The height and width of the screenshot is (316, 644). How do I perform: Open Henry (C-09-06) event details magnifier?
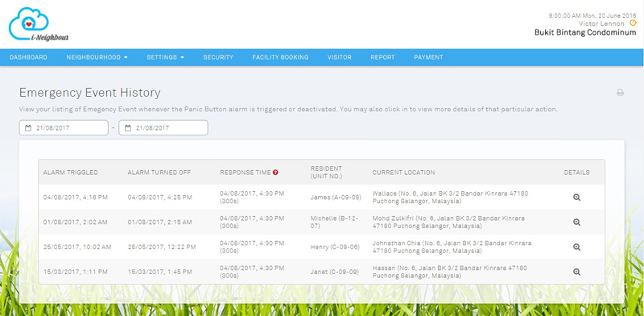576,247
